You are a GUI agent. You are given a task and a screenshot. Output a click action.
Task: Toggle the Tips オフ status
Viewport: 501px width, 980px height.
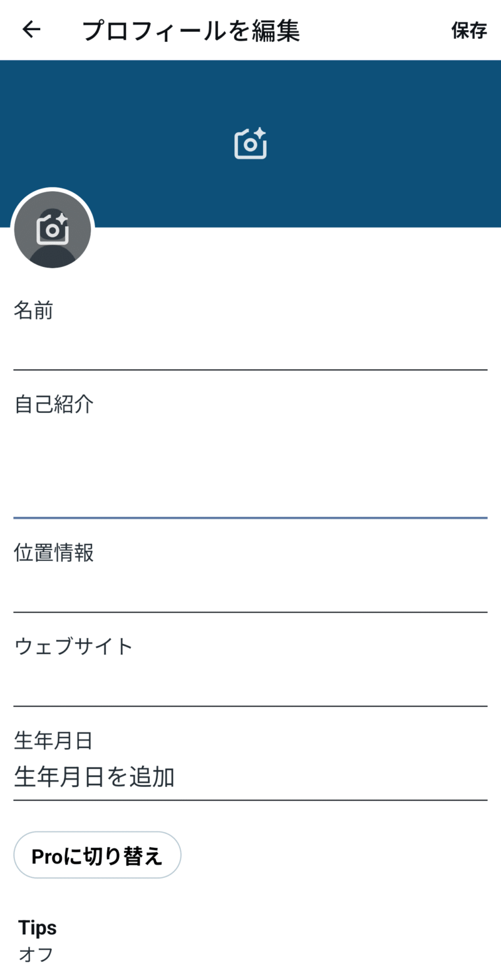(36, 955)
